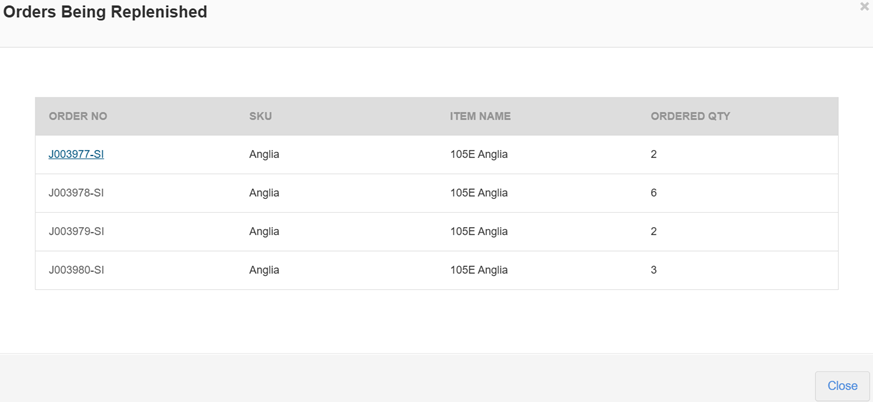The width and height of the screenshot is (873, 402).
Task: Click the item name for J003978-SI
Action: 479,193
